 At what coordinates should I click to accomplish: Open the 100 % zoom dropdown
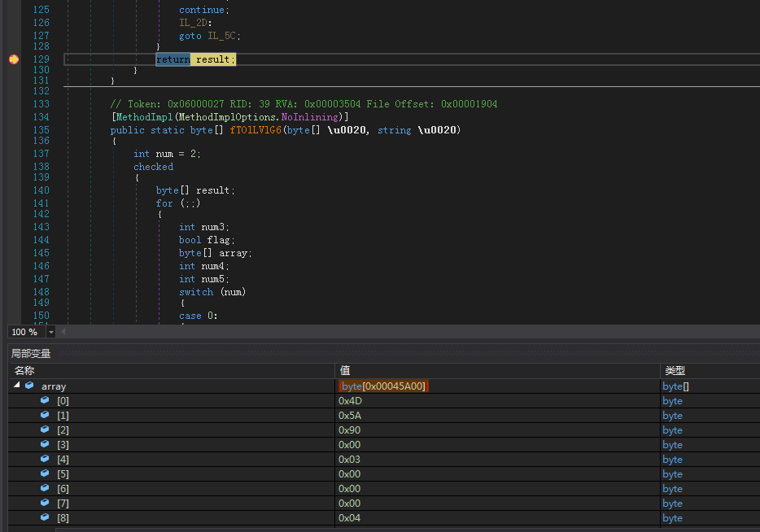click(x=51, y=332)
